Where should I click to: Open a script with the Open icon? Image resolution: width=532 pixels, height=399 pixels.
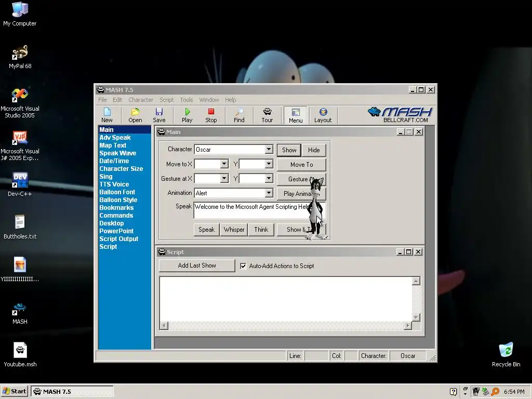pos(135,115)
